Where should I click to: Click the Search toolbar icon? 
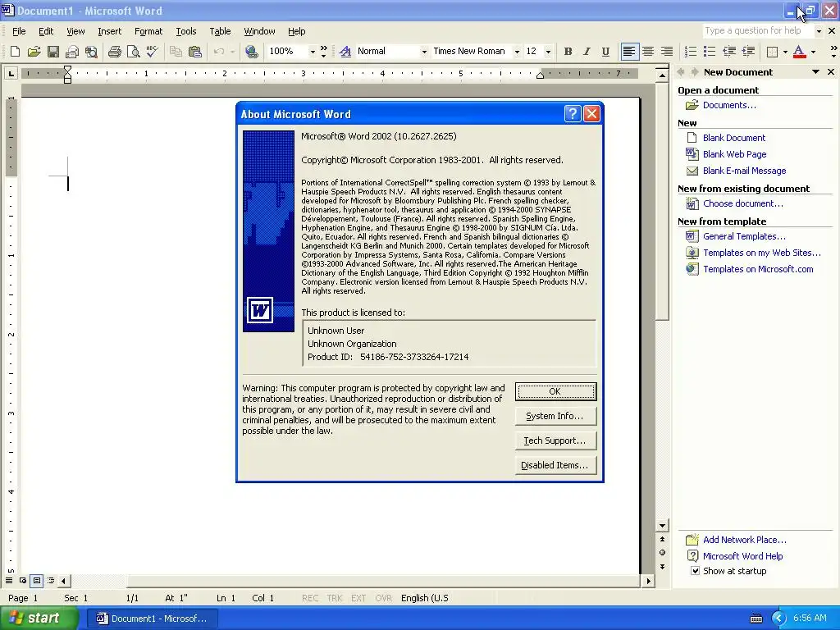pos(92,52)
